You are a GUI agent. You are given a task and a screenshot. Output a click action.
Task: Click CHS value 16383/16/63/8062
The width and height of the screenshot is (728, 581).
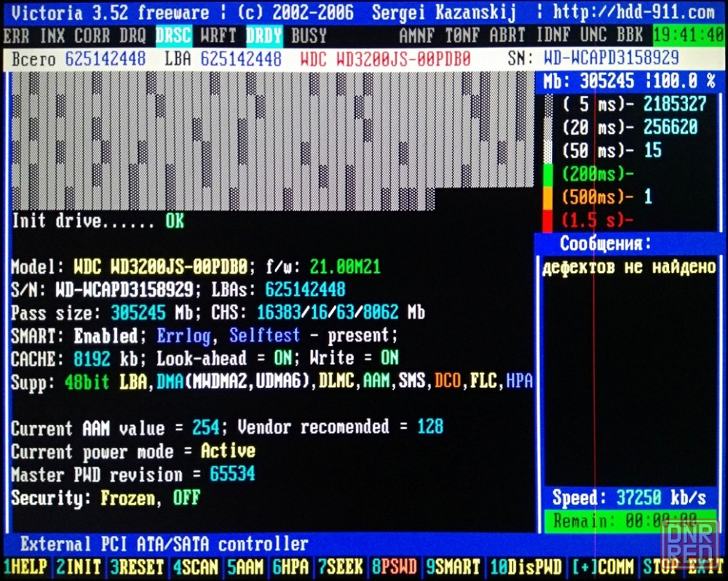[328, 312]
